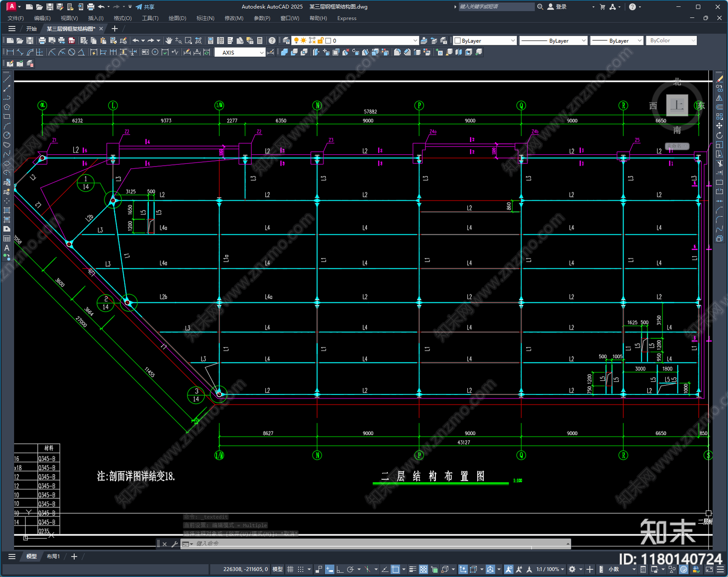Click the status bar customization menu icon

point(720,569)
